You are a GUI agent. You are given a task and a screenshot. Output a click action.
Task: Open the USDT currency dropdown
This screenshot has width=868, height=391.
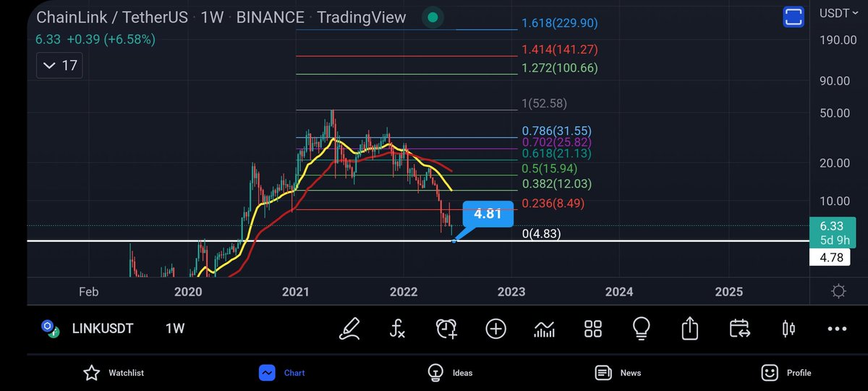(x=838, y=12)
